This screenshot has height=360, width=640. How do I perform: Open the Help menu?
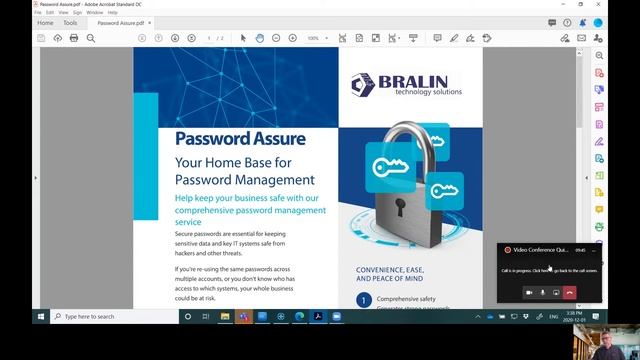[x=113, y=13]
